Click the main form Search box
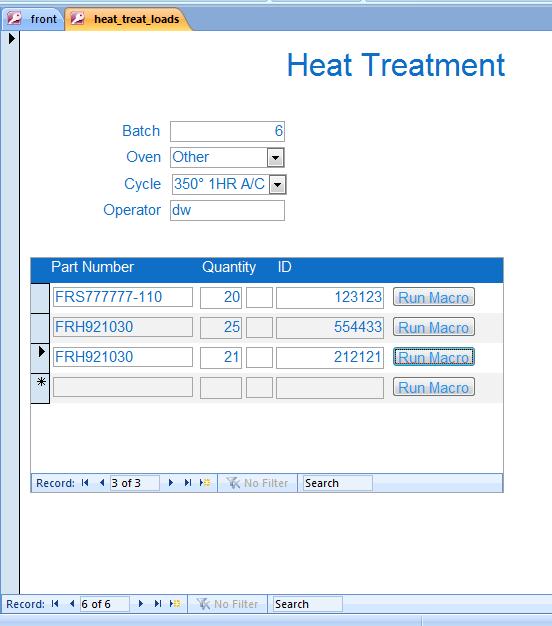The height and width of the screenshot is (626, 552). 308,604
